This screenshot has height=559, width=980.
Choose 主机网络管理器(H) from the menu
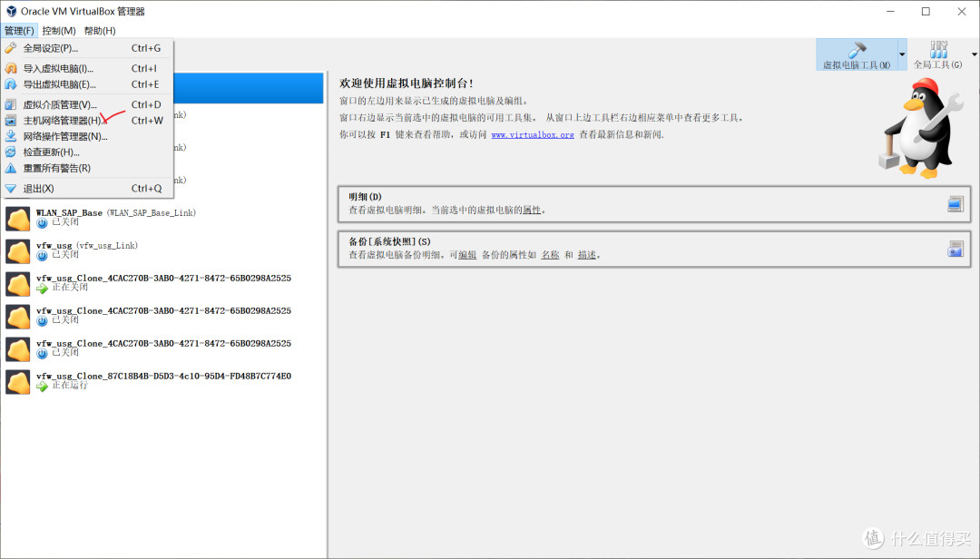click(87, 121)
